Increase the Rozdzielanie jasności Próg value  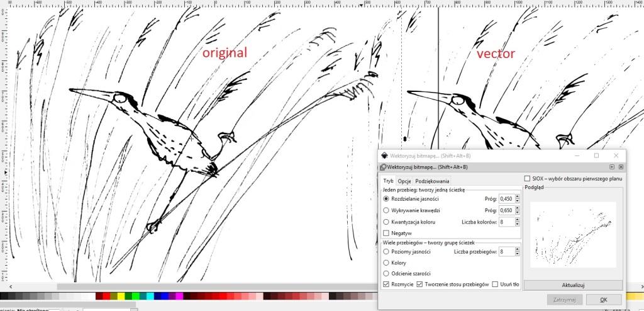(x=518, y=196)
